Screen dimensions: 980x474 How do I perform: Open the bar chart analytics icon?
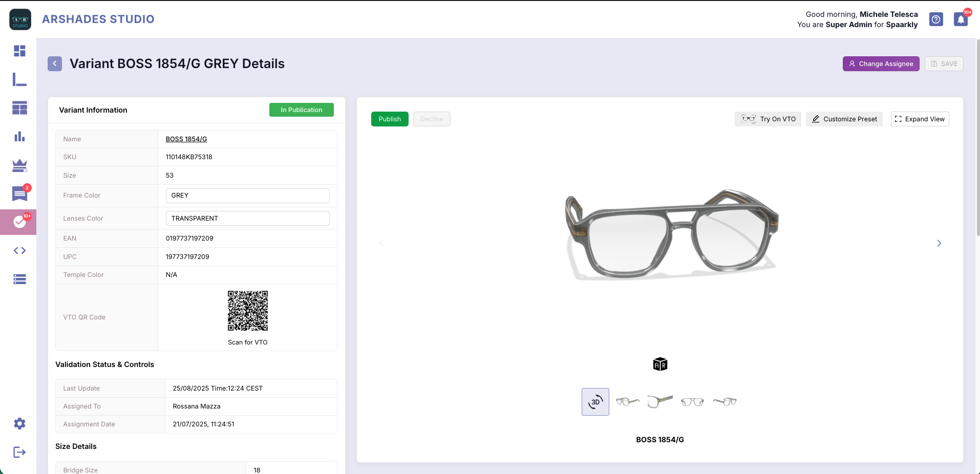click(19, 137)
